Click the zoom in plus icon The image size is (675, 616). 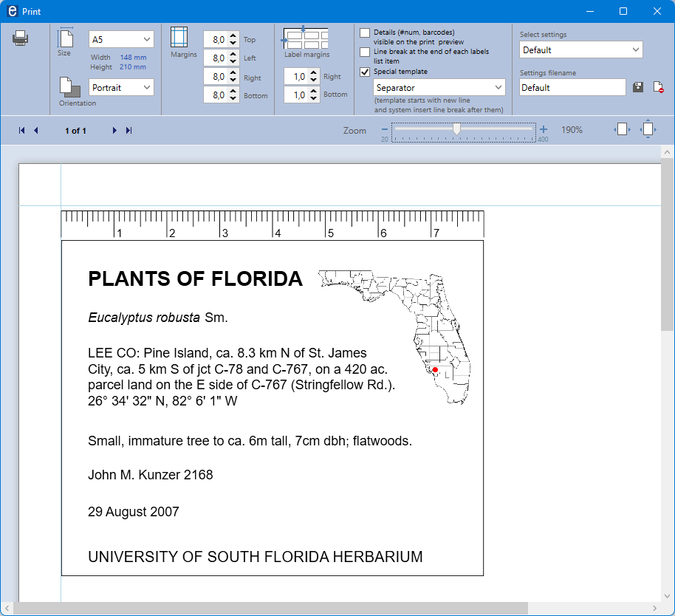(544, 129)
